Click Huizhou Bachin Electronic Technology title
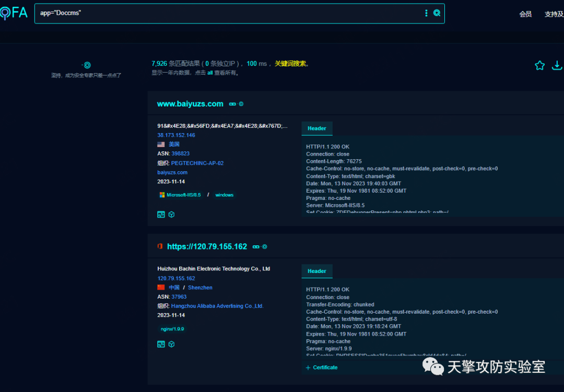 tap(213, 269)
